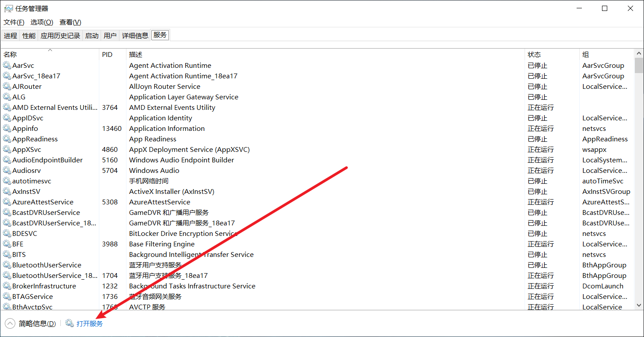Viewport: 644px width, 337px height.
Task: Switch to the 性能 tab
Action: (x=29, y=36)
